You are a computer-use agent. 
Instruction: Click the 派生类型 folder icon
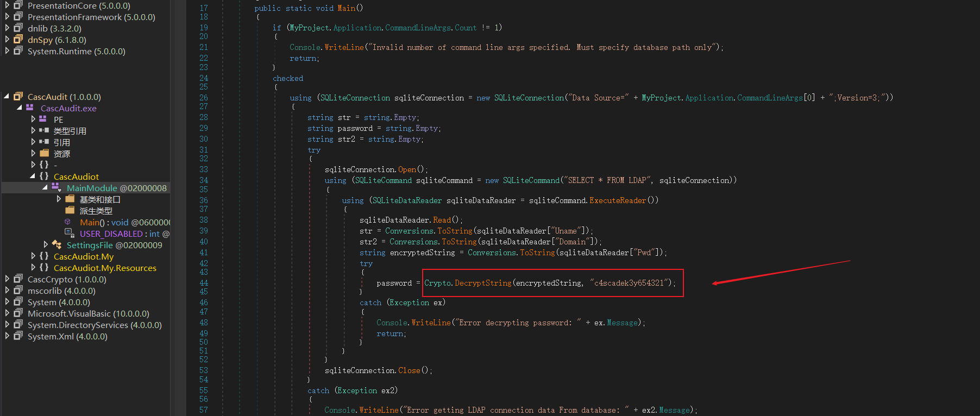tap(70, 211)
